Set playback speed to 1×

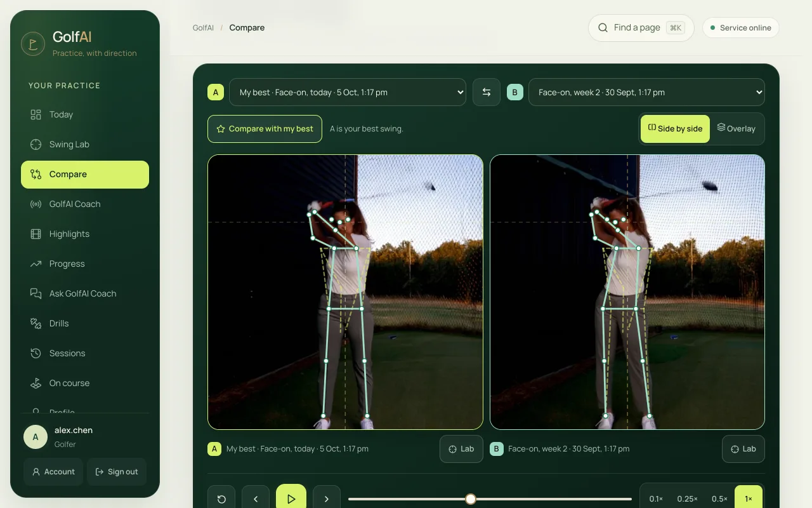749,499
